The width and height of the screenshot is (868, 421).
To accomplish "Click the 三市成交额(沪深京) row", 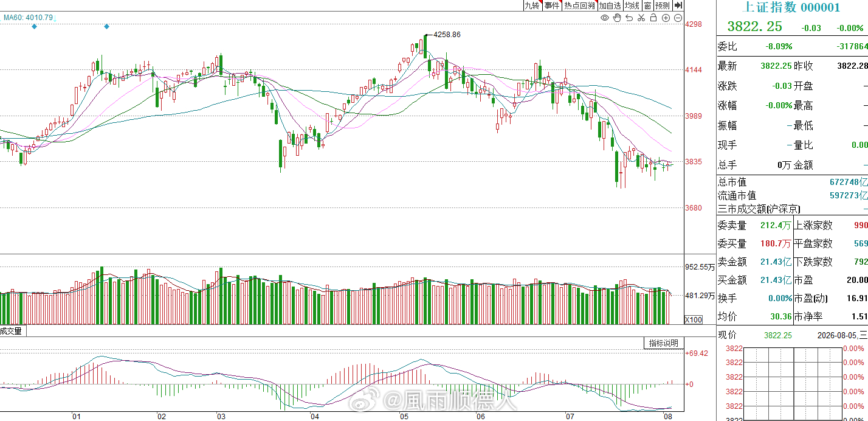I will (793, 209).
